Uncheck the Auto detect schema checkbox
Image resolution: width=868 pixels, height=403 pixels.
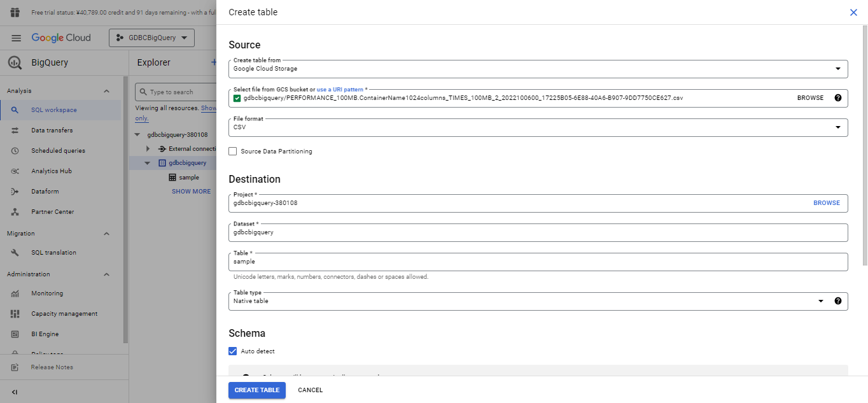[x=233, y=351]
